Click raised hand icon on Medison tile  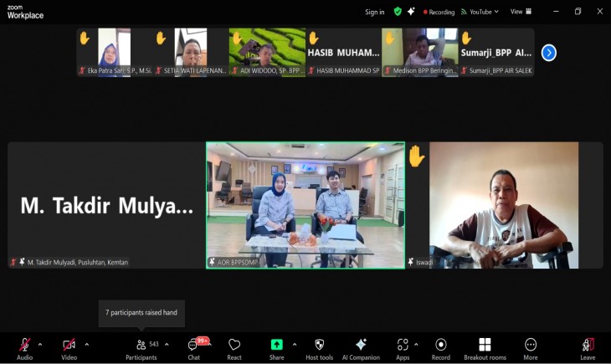[390, 38]
